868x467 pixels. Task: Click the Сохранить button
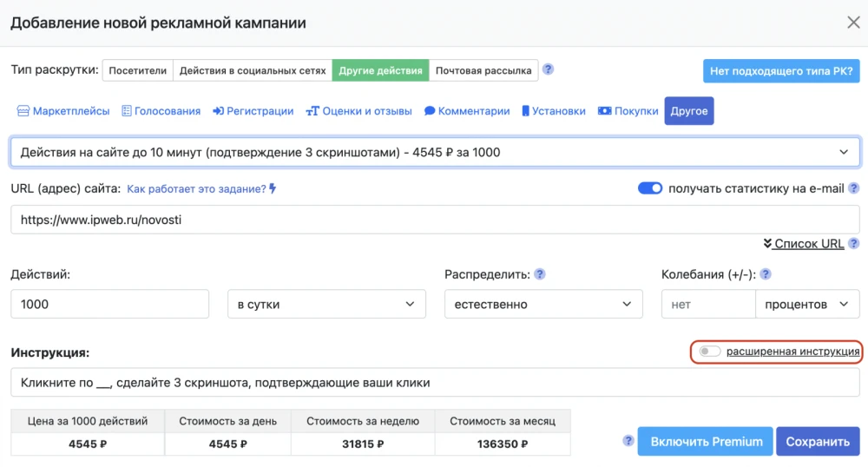(x=817, y=441)
